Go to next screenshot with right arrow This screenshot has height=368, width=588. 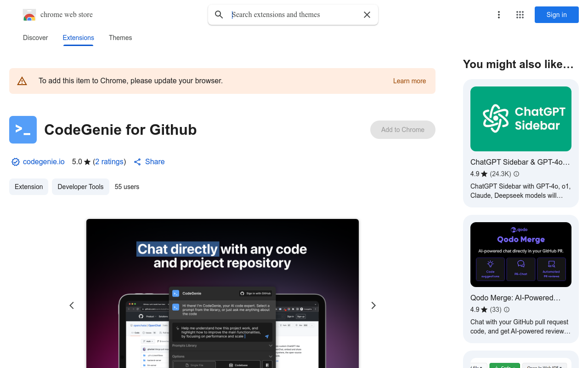coord(373,305)
